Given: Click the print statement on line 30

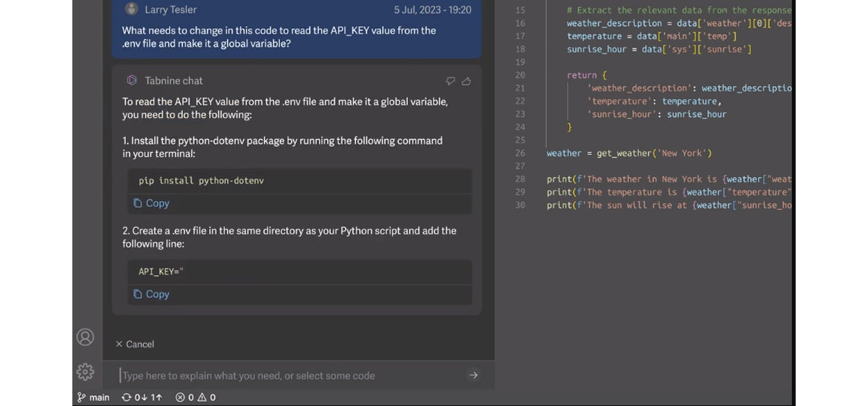Looking at the screenshot, I should tap(669, 206).
